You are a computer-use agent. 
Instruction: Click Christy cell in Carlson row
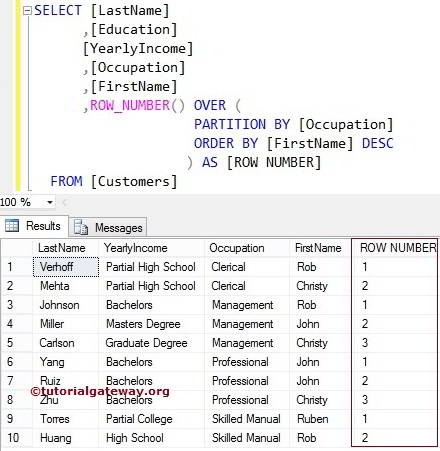click(x=321, y=343)
